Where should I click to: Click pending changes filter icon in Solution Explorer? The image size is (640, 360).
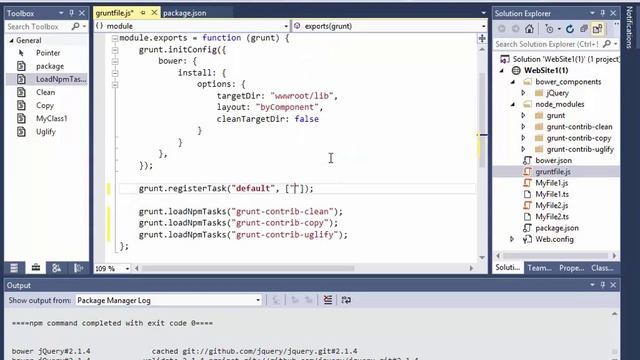pyautogui.click(x=549, y=29)
